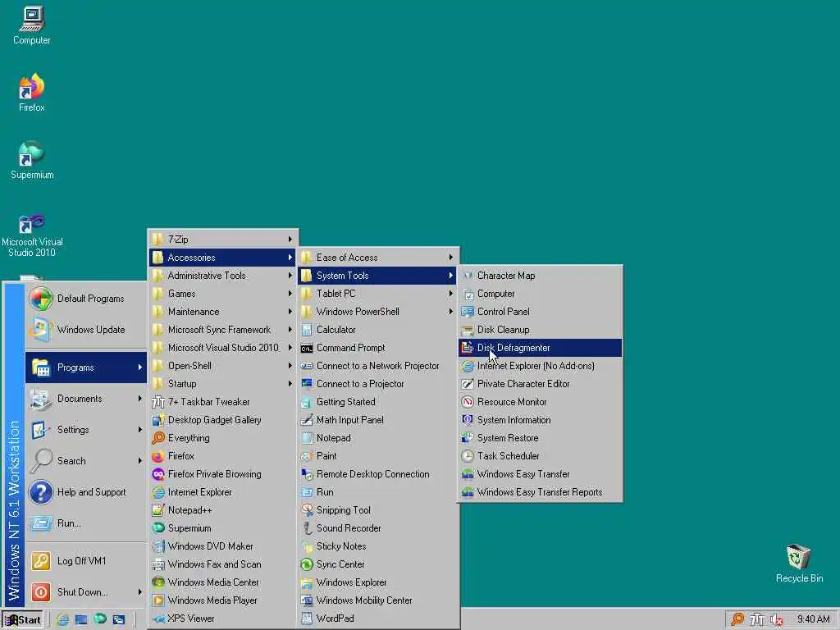Click the Calculator icon in Accessories

click(307, 330)
